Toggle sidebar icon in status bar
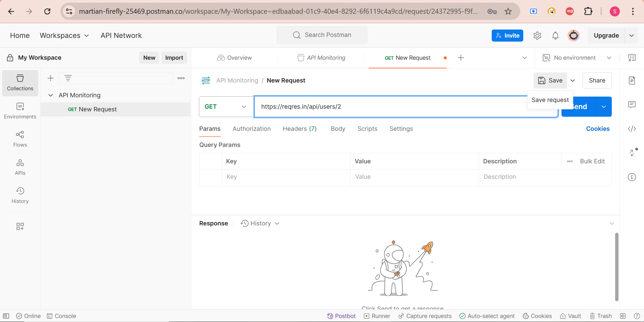This screenshot has width=644, height=322. coord(6,316)
